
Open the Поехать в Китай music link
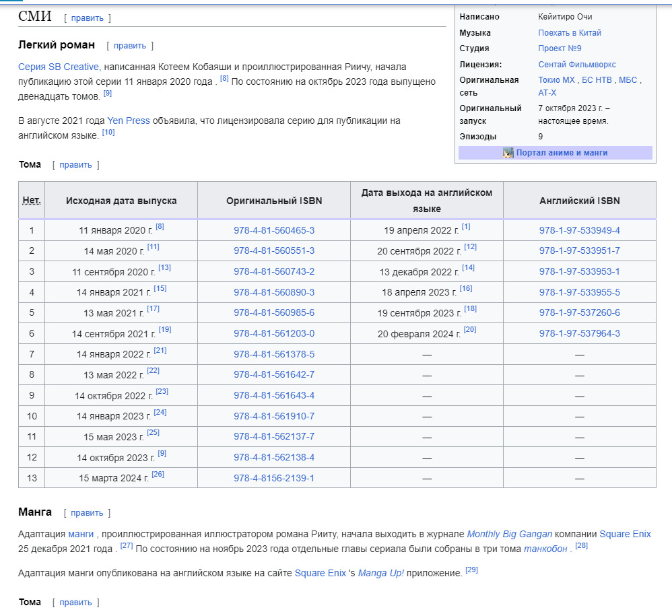(570, 33)
